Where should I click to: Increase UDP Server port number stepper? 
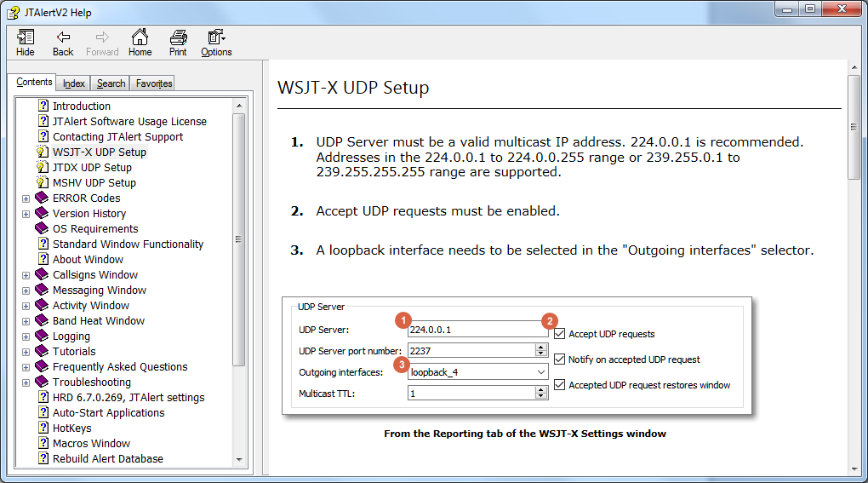pyautogui.click(x=541, y=347)
